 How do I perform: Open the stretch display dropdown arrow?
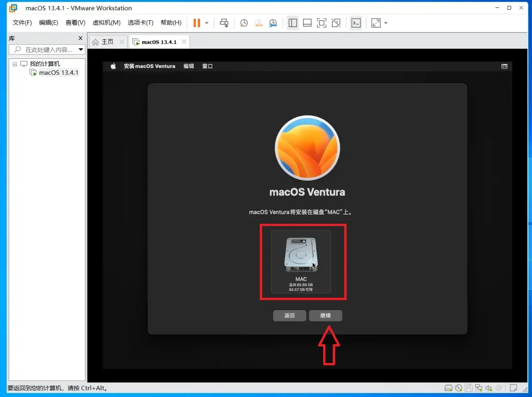(386, 23)
